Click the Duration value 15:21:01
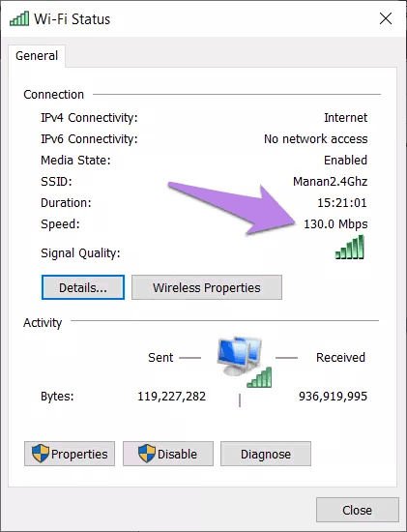Image resolution: width=407 pixels, height=532 pixels. click(342, 203)
